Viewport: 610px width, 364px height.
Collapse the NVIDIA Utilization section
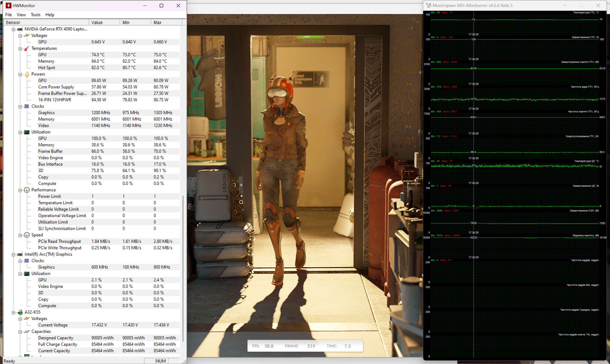20,132
